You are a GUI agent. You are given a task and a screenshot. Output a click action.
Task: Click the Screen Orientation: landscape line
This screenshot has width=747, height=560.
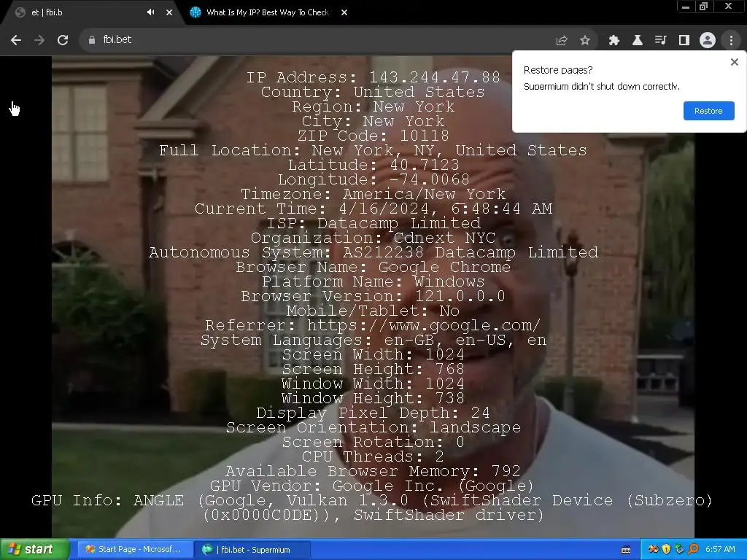click(373, 427)
